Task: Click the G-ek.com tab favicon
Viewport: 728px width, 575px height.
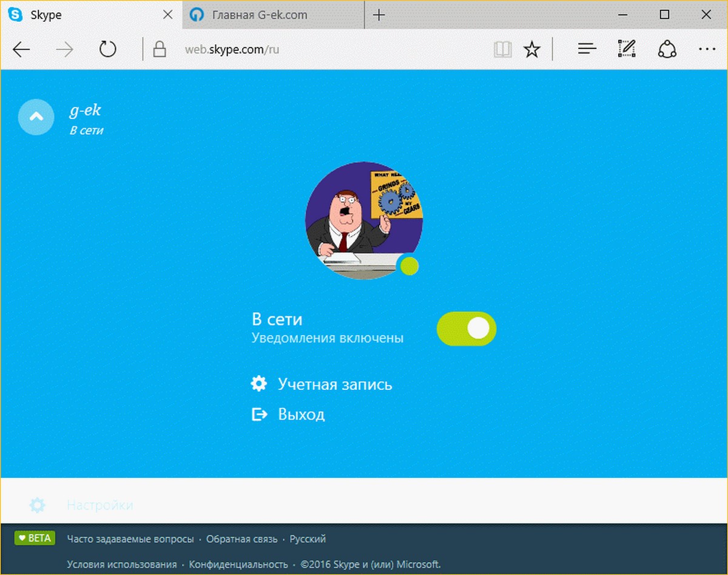Action: click(x=197, y=15)
